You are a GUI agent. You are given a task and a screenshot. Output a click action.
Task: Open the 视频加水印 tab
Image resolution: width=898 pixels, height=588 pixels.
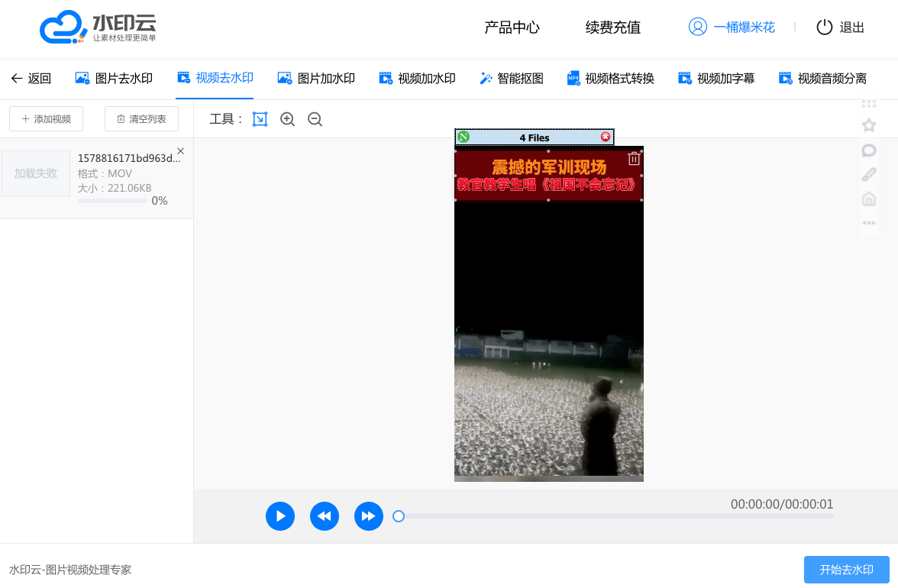[x=417, y=79]
